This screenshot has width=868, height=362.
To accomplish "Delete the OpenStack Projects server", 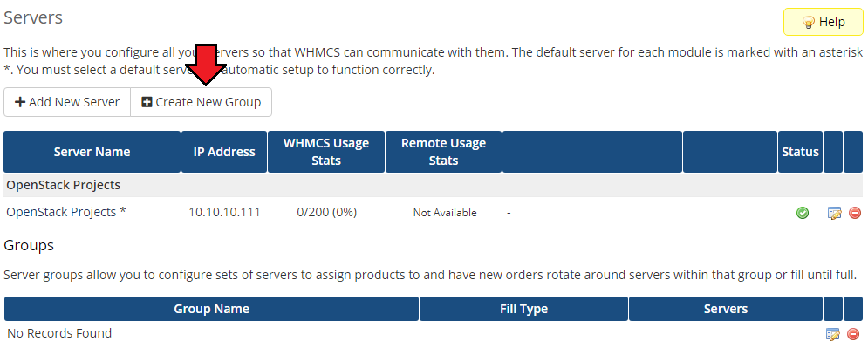I will (855, 213).
